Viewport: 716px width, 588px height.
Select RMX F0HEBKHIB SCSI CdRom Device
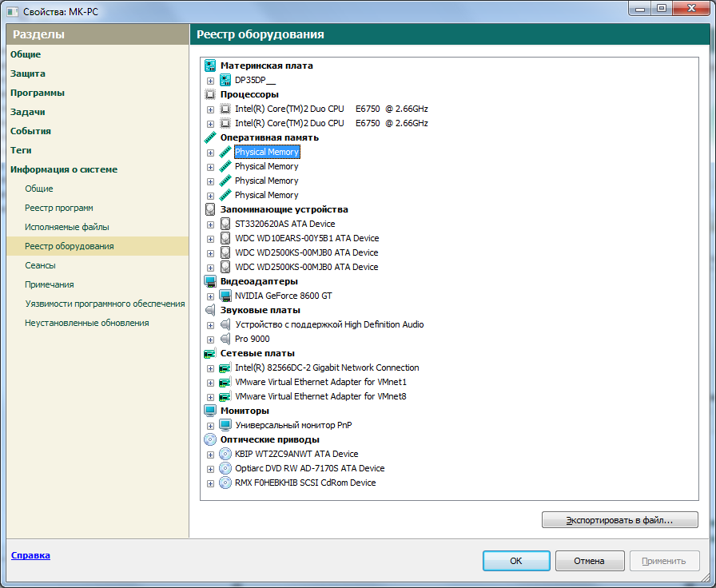[305, 483]
